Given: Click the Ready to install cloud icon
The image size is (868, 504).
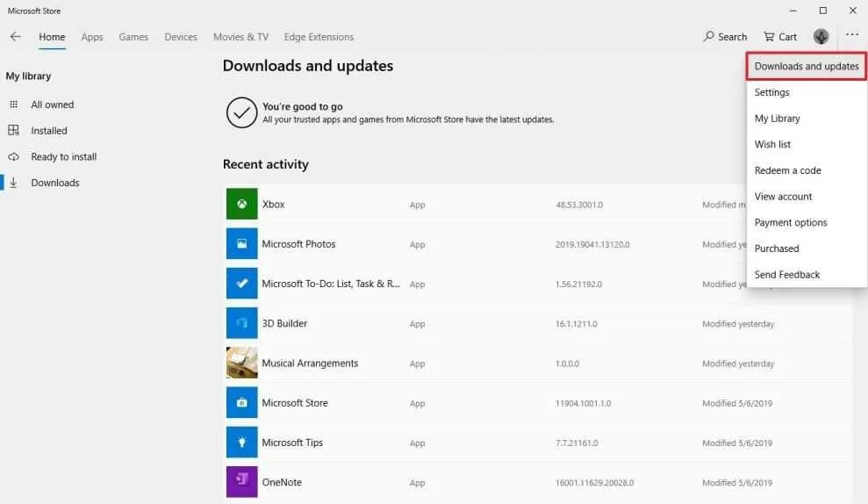Looking at the screenshot, I should click(14, 157).
